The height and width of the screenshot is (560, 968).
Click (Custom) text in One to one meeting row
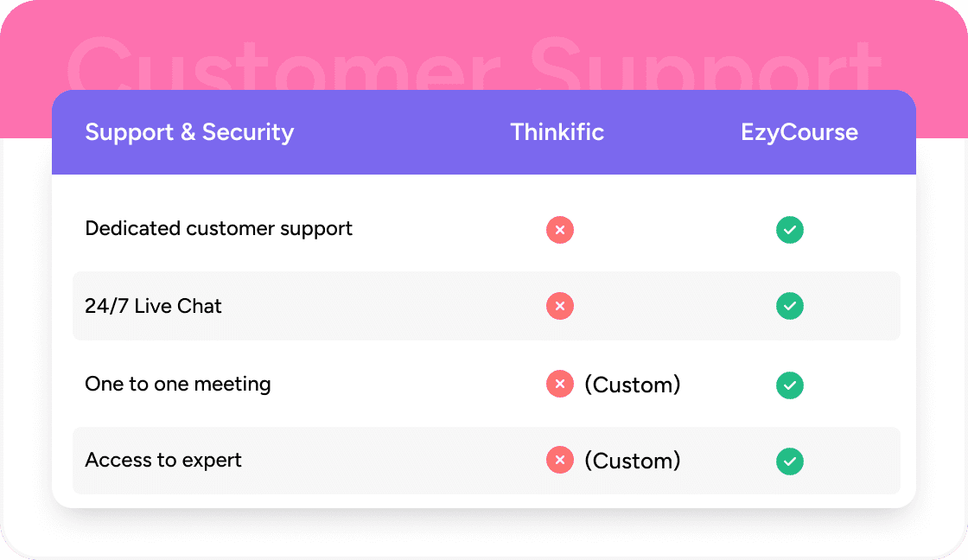coord(633,385)
